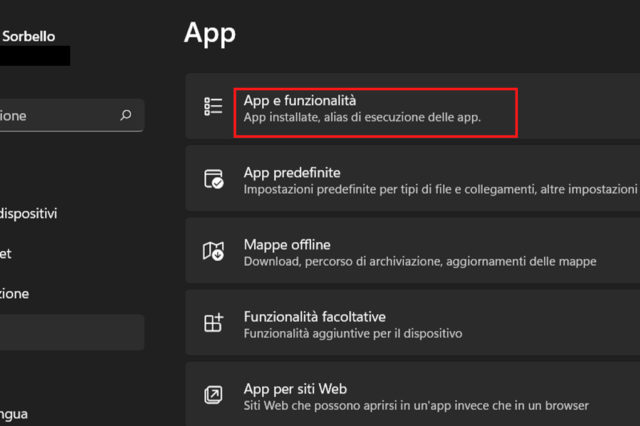Click the magnifier icon in the search box
The width and height of the screenshot is (640, 426).
point(125,115)
